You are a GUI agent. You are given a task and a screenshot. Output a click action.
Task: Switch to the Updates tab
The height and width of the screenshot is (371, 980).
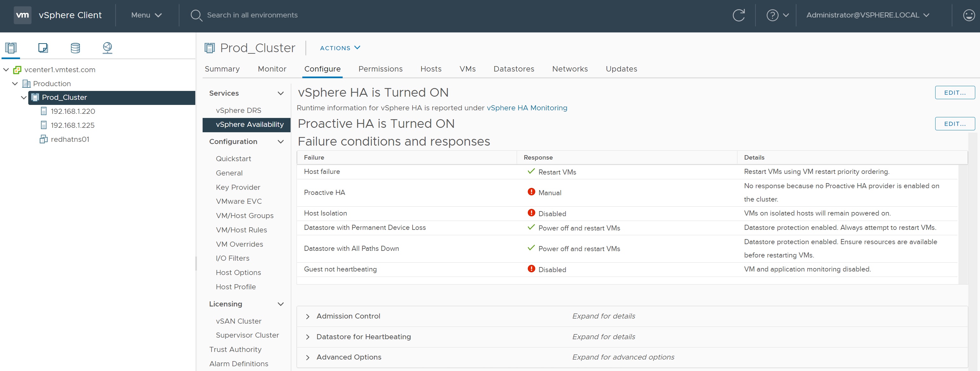pos(621,69)
